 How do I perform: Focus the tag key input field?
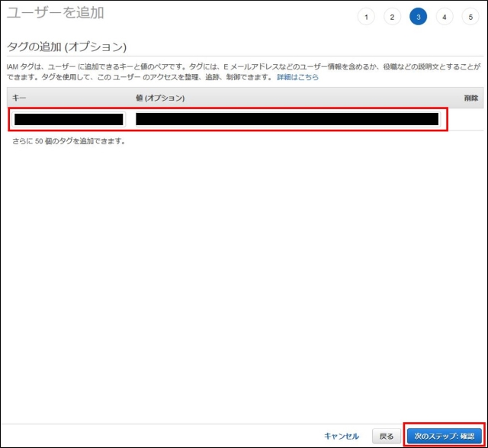69,119
